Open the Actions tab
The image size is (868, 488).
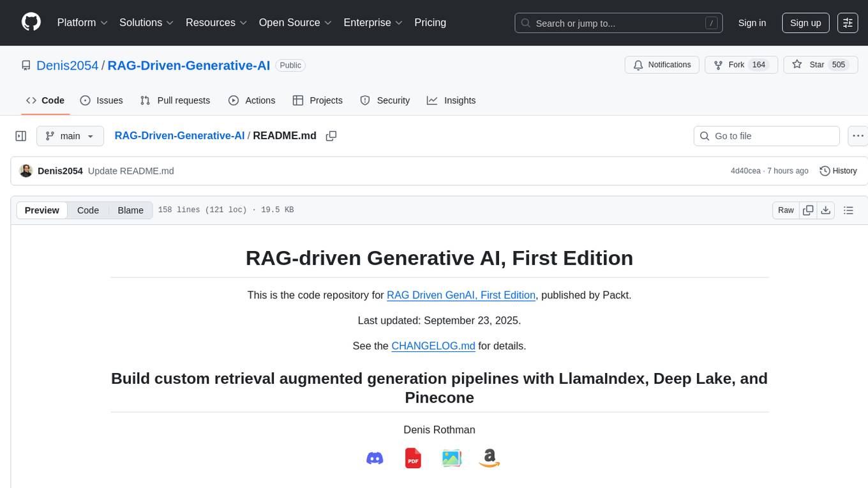pos(252,100)
